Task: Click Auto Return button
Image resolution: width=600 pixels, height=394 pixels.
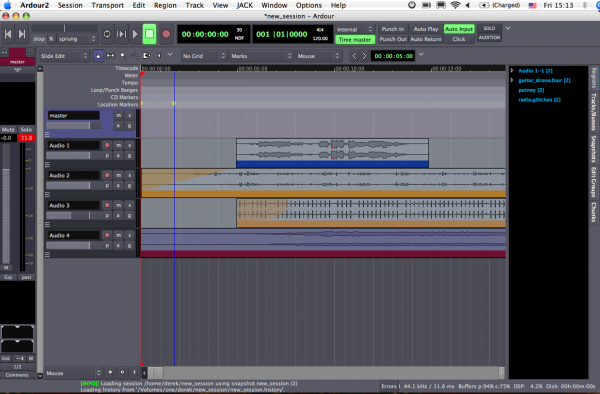Action: point(426,39)
